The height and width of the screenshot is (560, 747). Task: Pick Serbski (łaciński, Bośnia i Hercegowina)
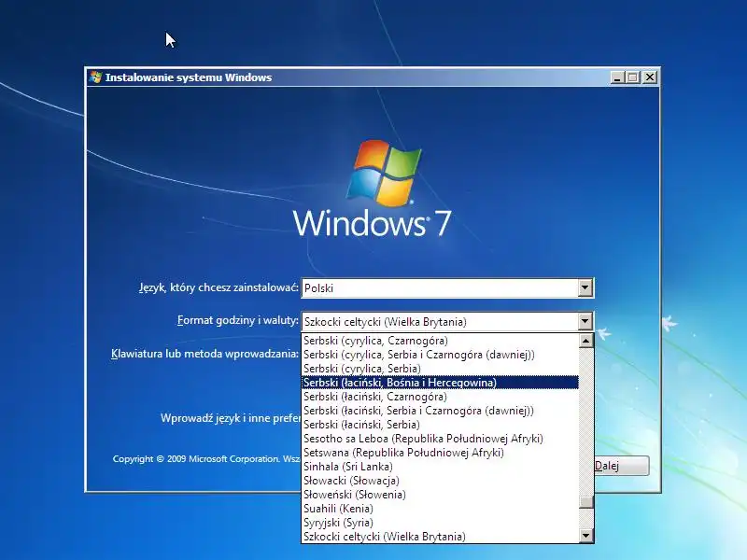point(440,383)
